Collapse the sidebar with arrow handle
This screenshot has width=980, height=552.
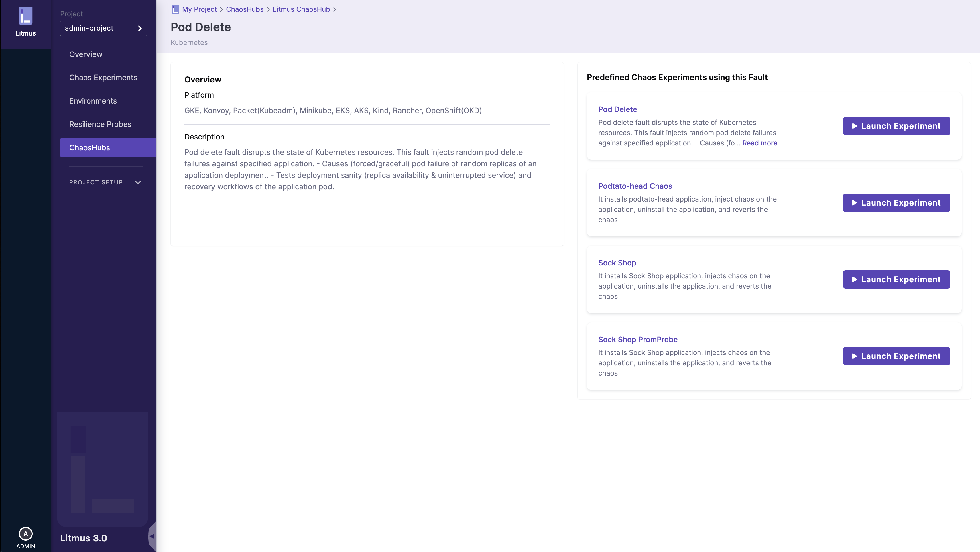pyautogui.click(x=152, y=536)
